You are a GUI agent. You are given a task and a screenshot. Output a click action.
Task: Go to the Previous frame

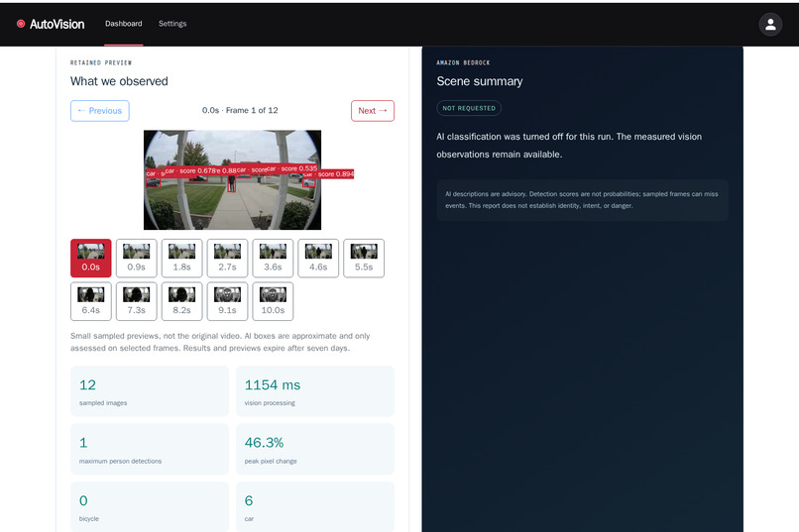pyautogui.click(x=100, y=111)
